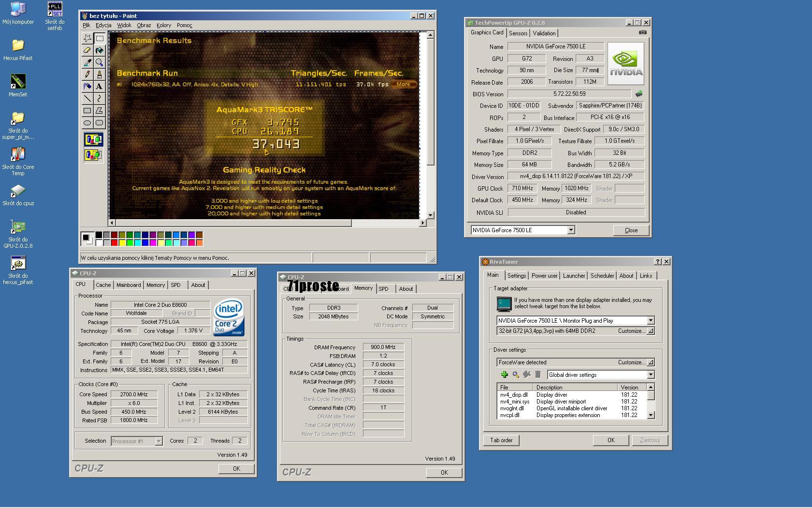Image resolution: width=812 pixels, height=508 pixels.
Task: Activate the Magnifier tool in Paint
Action: point(99,62)
